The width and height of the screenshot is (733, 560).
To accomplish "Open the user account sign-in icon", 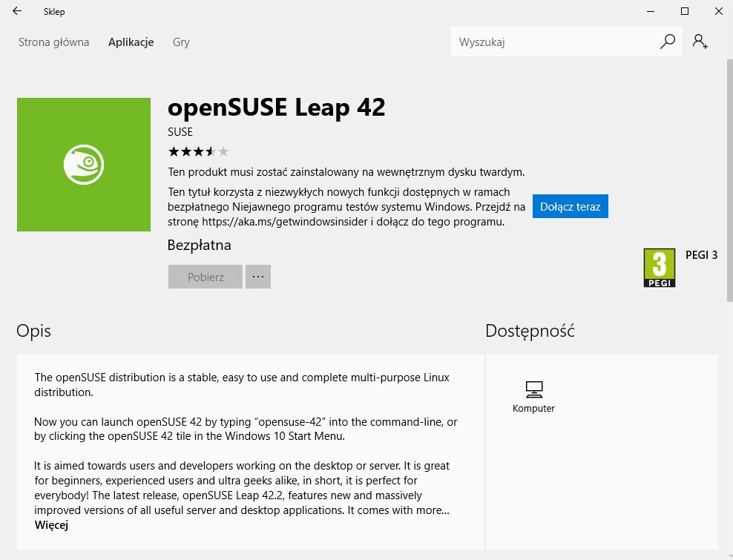I will tap(700, 42).
